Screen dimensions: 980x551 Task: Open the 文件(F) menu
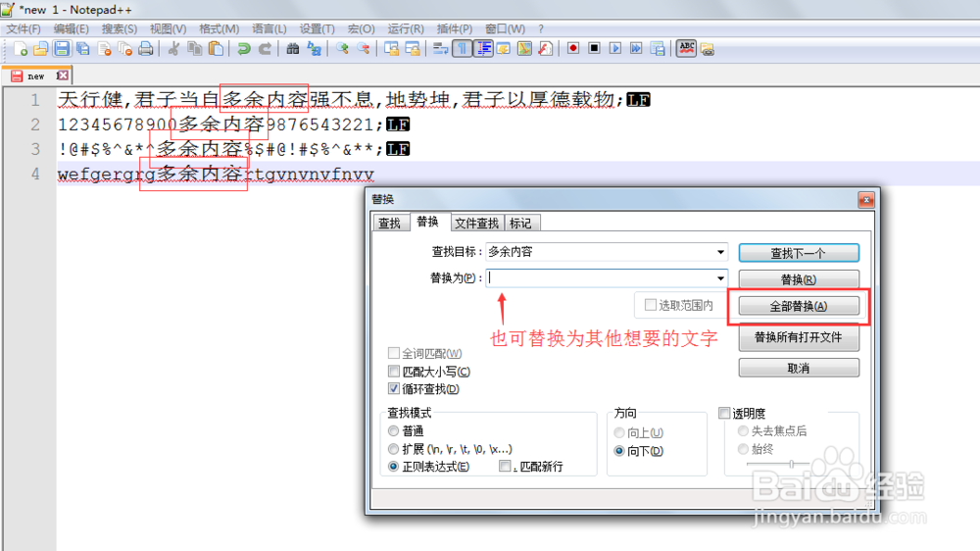(x=24, y=28)
